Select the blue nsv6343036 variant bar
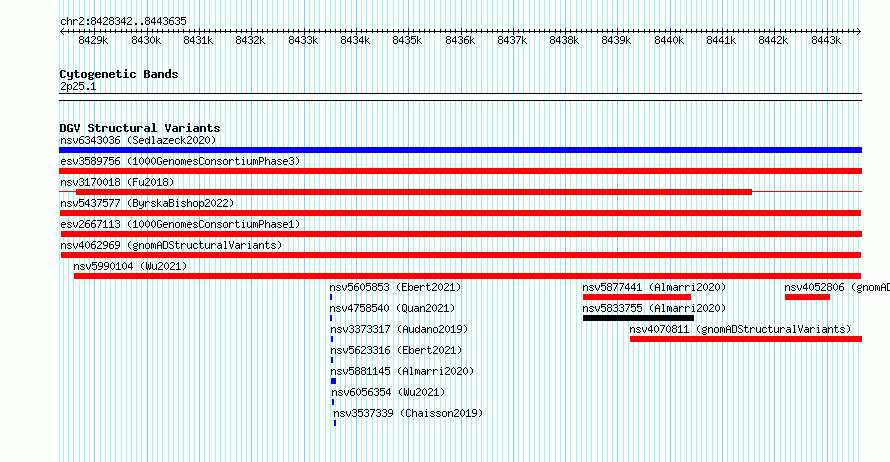Screen dimensions: 890x462 460,150
